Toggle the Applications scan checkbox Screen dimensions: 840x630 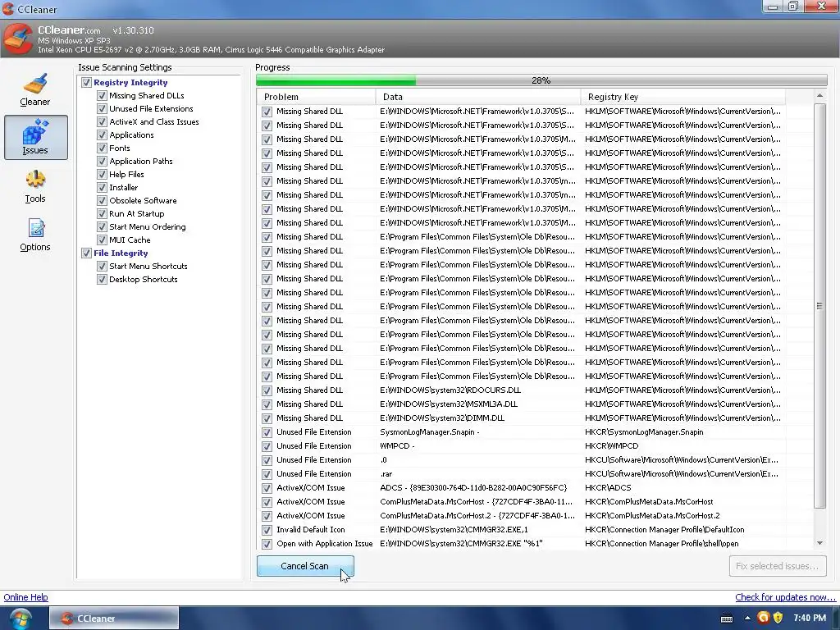[102, 135]
